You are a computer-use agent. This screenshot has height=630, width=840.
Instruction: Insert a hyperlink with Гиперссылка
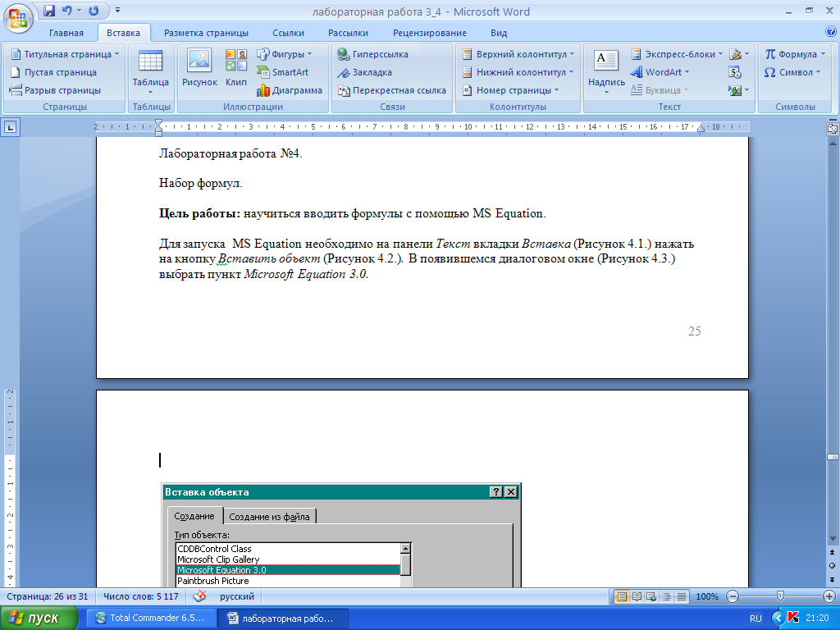pos(373,54)
